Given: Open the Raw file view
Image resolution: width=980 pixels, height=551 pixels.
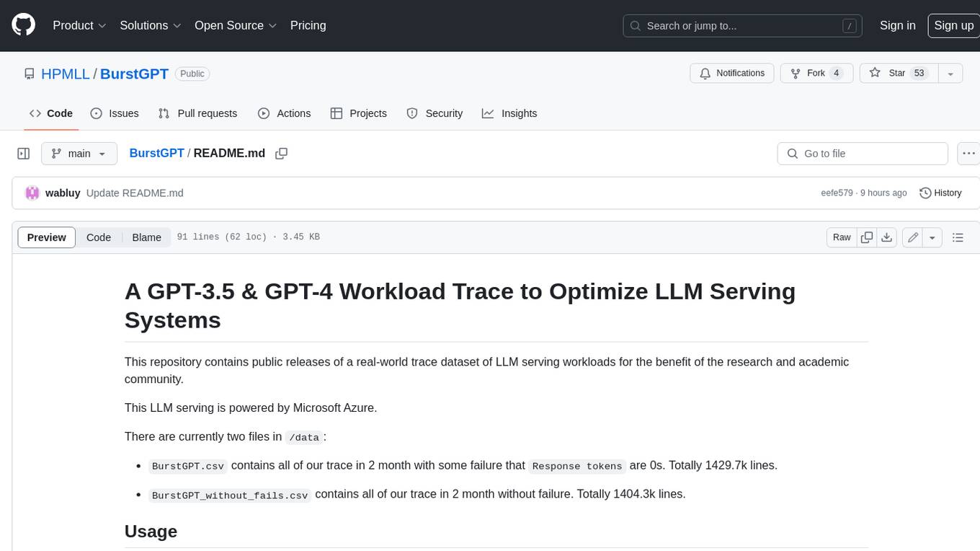Looking at the screenshot, I should coord(842,237).
